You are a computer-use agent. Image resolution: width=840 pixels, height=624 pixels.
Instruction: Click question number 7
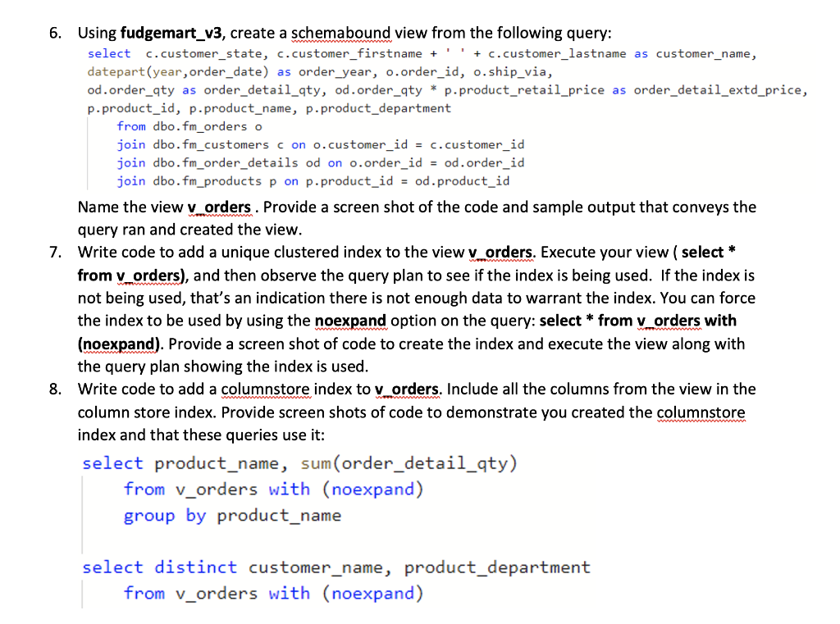coord(54,253)
